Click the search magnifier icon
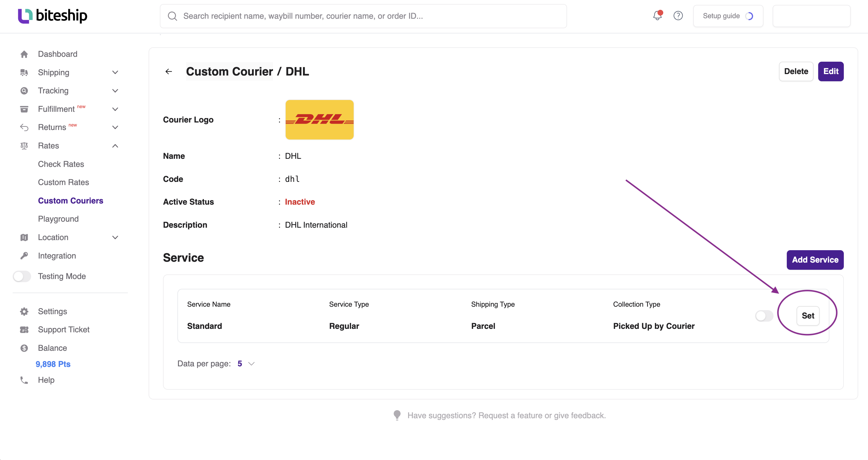The image size is (868, 460). click(172, 16)
